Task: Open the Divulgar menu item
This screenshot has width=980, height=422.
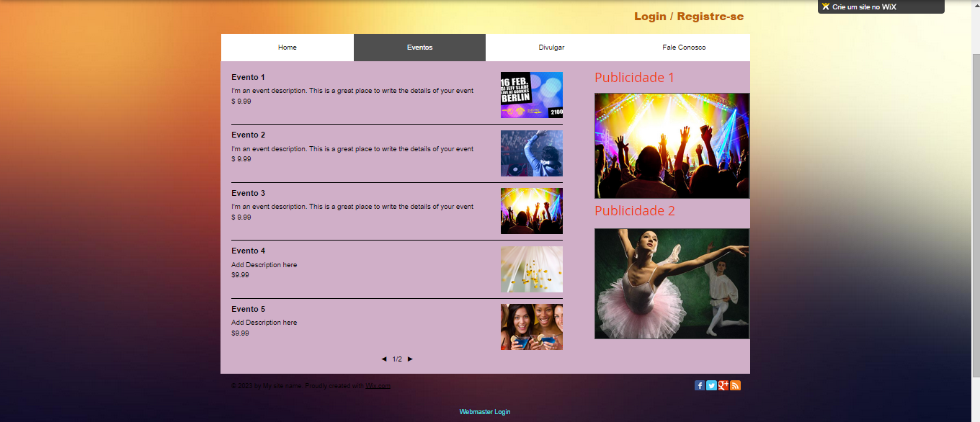Action: [x=551, y=48]
